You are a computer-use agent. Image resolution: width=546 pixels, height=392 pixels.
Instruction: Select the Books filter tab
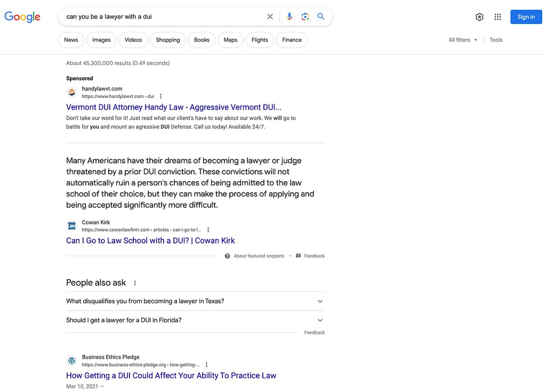point(202,40)
